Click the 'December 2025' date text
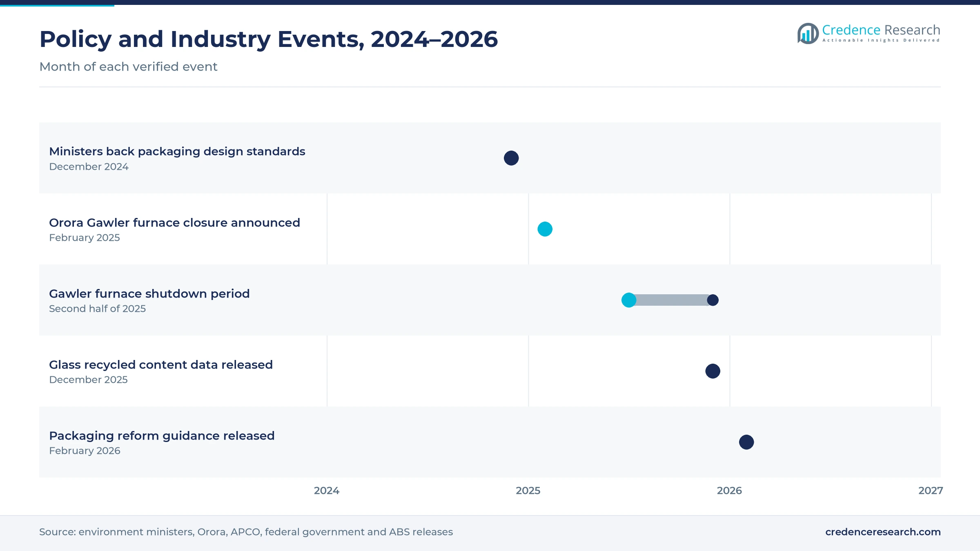The width and height of the screenshot is (980, 551). click(88, 380)
